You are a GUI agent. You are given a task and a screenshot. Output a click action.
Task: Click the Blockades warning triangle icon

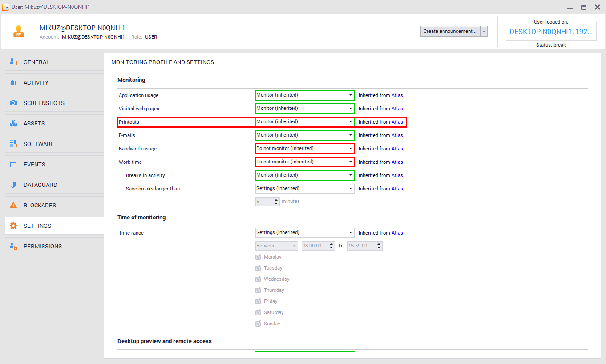tap(13, 205)
